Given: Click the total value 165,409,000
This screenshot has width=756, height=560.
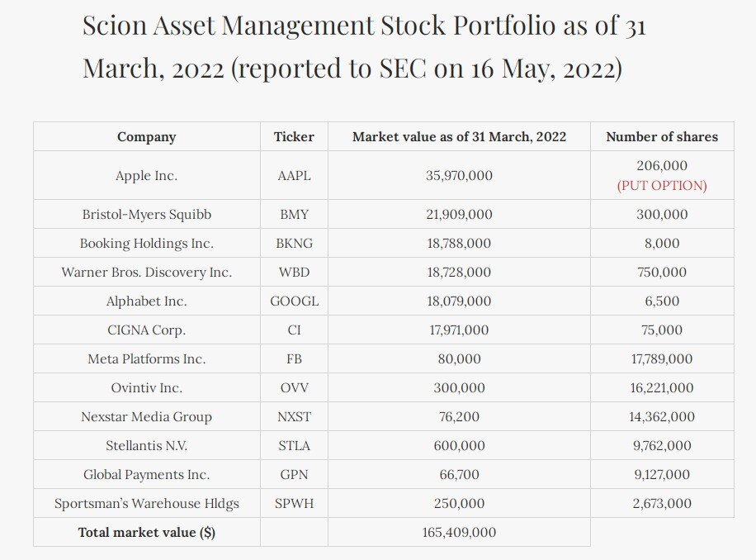Looking at the screenshot, I should point(459,533).
